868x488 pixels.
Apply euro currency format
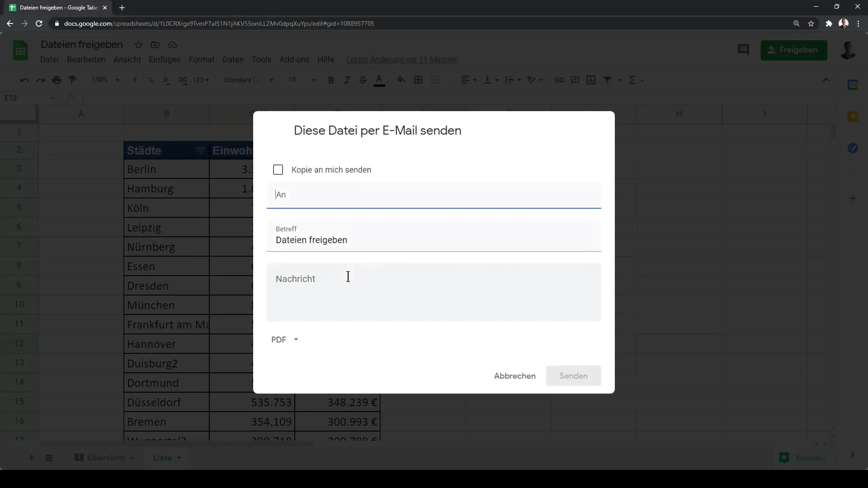coord(135,80)
